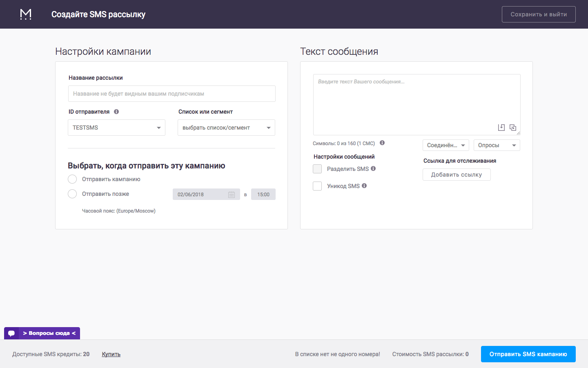The height and width of the screenshot is (368, 588).
Task: Click the Название рассылки input field
Action: tap(171, 94)
